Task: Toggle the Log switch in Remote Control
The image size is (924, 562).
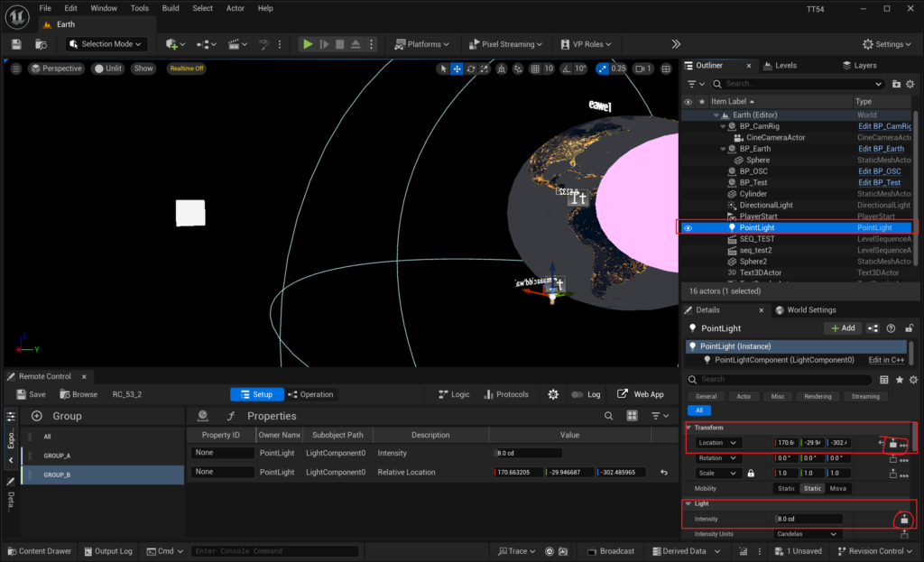Action: (x=577, y=395)
